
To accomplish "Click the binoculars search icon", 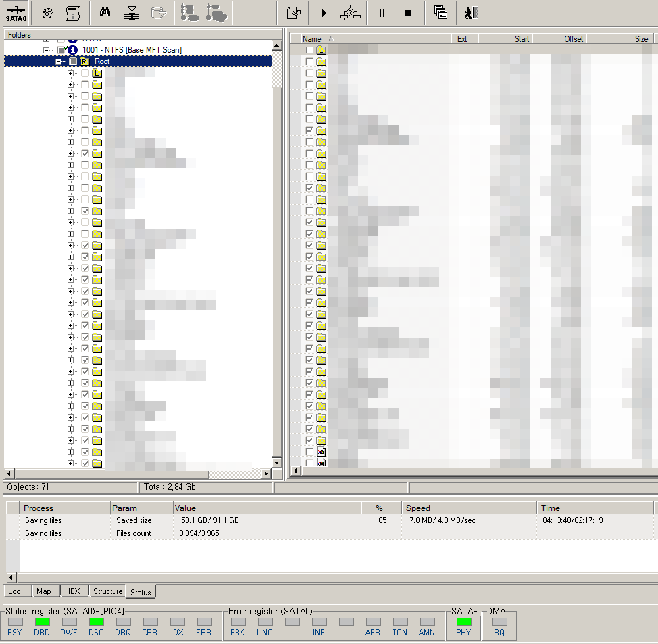I will pos(105,13).
